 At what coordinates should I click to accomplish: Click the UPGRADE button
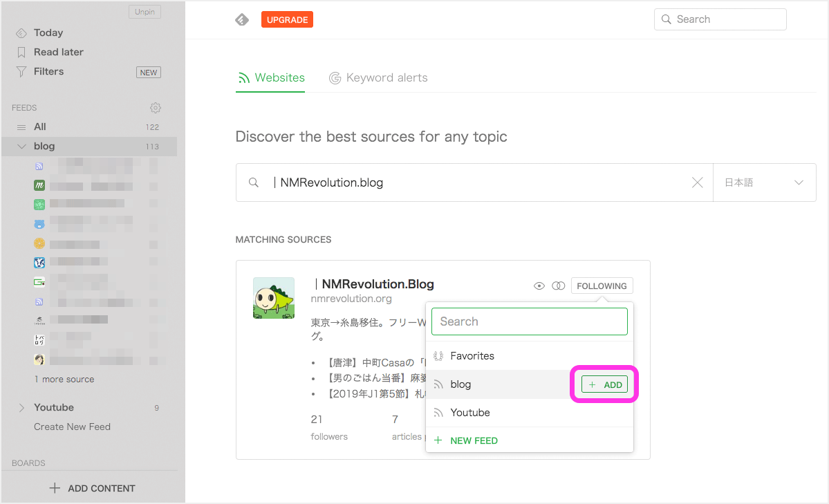coord(287,19)
